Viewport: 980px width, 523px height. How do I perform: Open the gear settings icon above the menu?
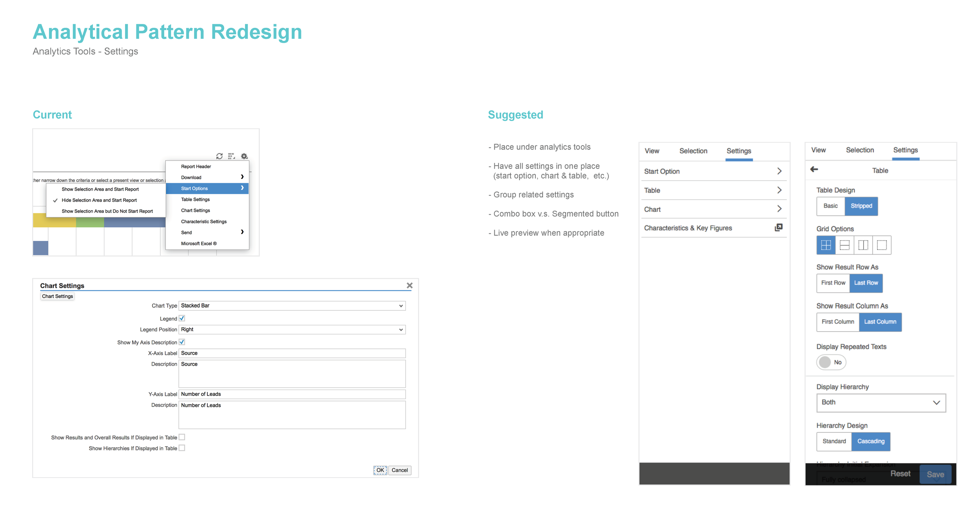click(244, 156)
